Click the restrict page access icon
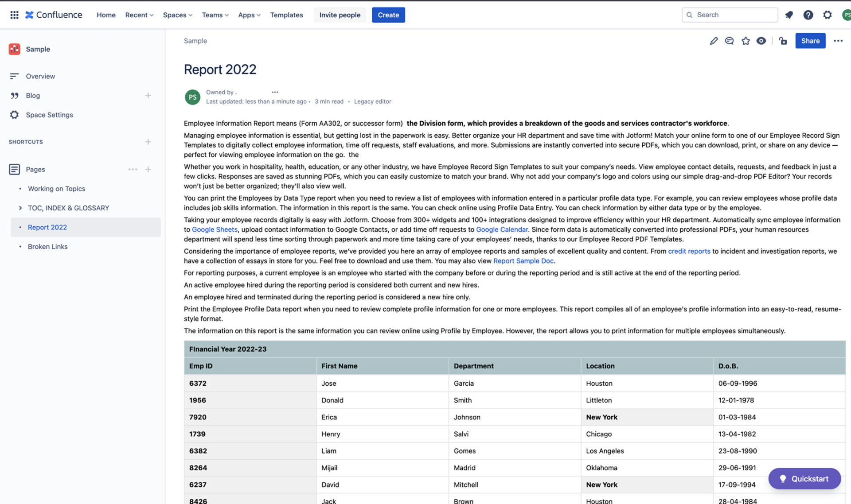This screenshot has height=504, width=851. 783,41
